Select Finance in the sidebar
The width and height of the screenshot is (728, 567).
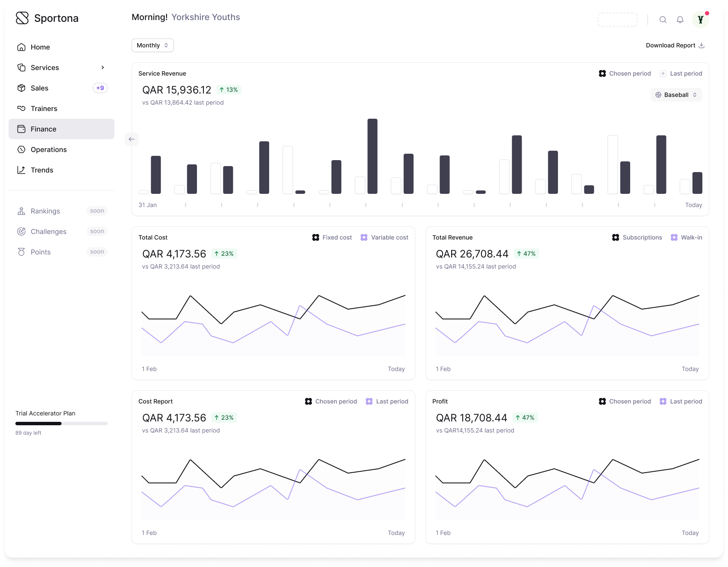pyautogui.click(x=62, y=129)
